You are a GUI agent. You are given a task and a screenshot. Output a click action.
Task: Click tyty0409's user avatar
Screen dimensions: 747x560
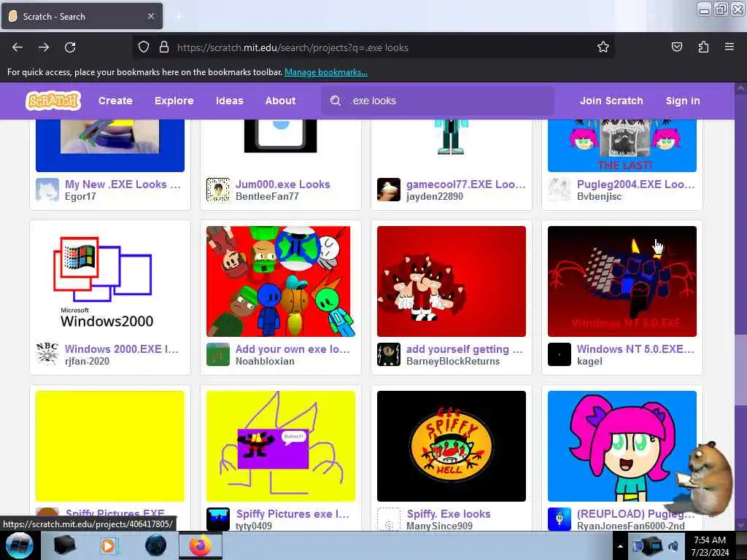pos(218,519)
